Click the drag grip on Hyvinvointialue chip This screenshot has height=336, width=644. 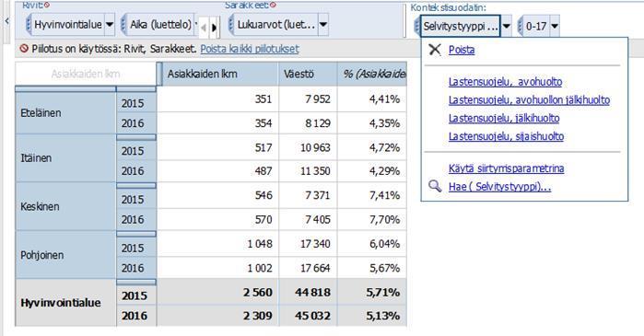[x=29, y=25]
